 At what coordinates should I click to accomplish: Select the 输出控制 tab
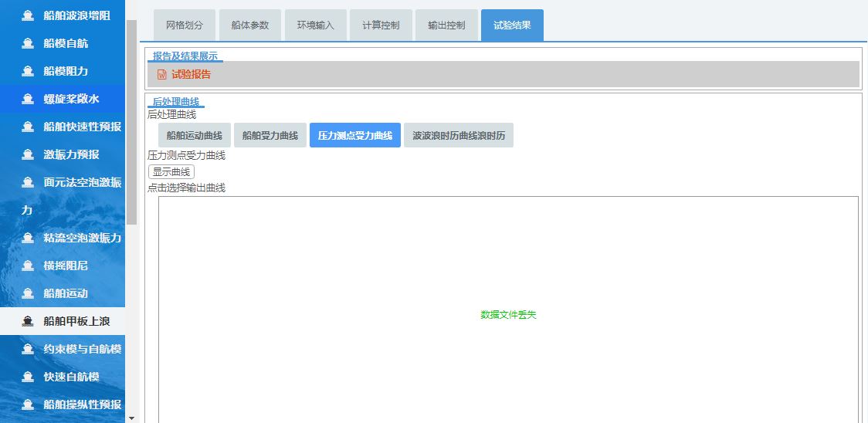click(446, 25)
